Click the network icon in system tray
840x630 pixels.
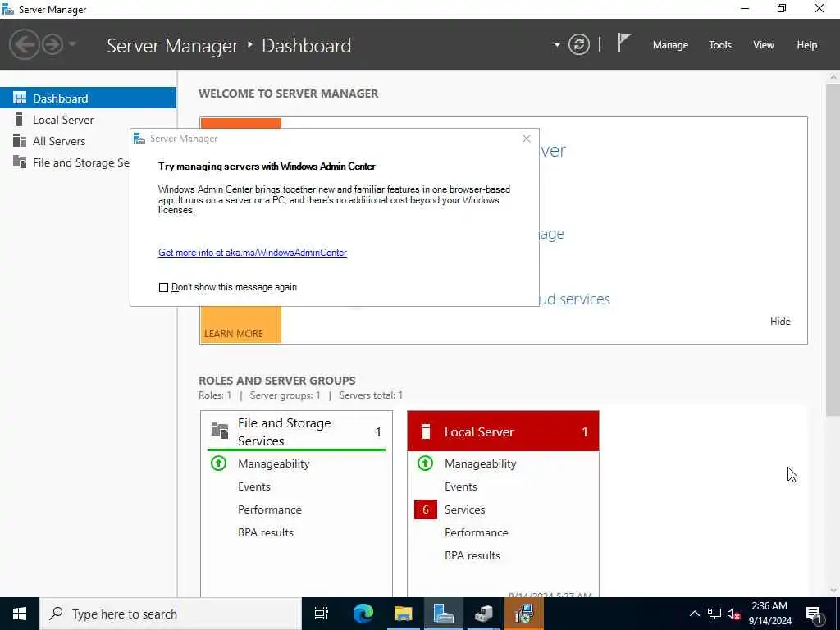pos(714,614)
